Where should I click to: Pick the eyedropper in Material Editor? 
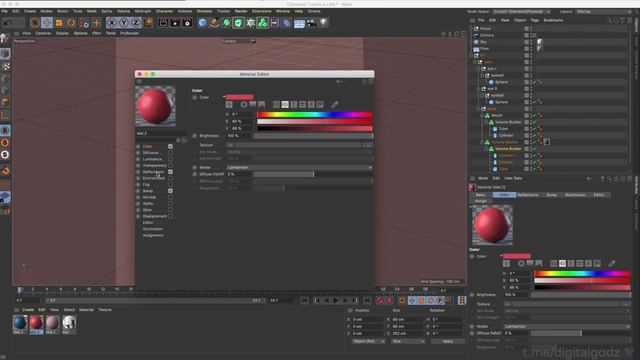tap(335, 105)
